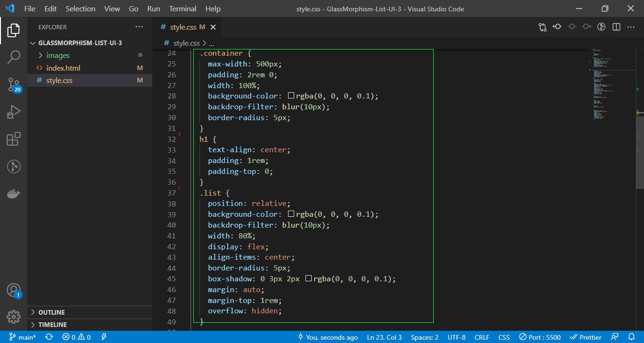
Task: Open the Run and Debug view
Action: [x=14, y=112]
